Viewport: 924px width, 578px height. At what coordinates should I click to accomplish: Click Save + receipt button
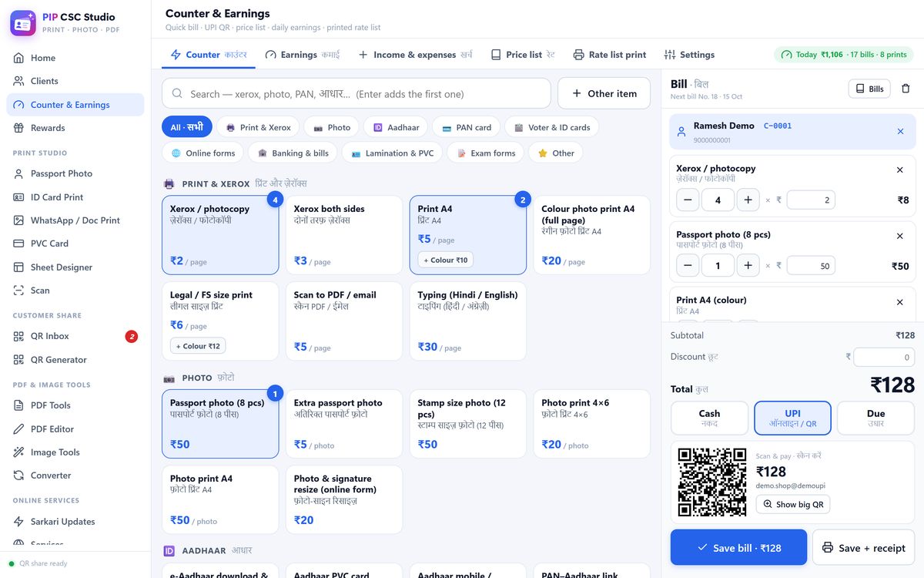(x=863, y=548)
